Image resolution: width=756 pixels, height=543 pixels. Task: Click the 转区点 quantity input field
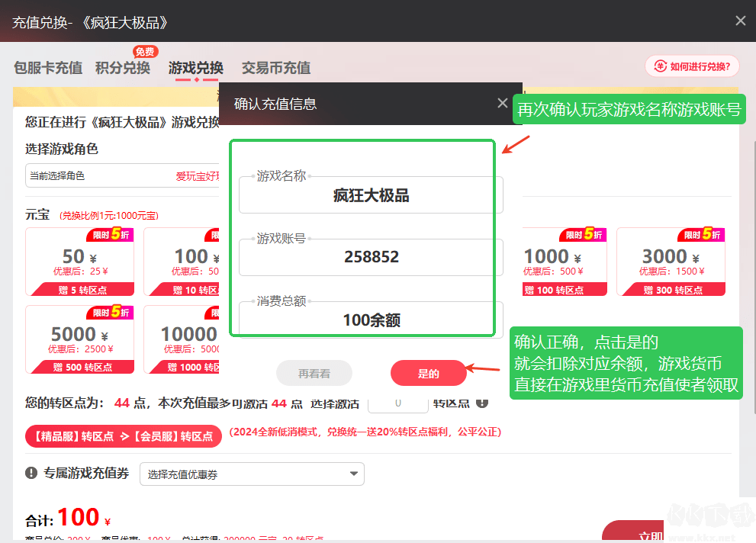point(398,403)
